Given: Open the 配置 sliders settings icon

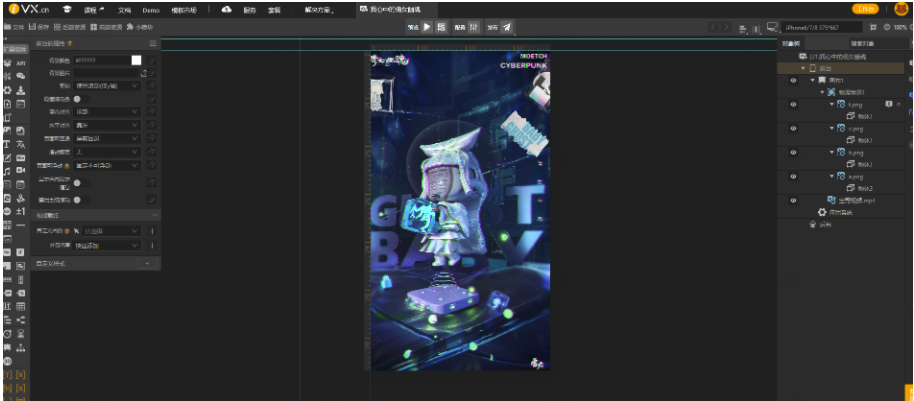Looking at the screenshot, I should click(474, 27).
